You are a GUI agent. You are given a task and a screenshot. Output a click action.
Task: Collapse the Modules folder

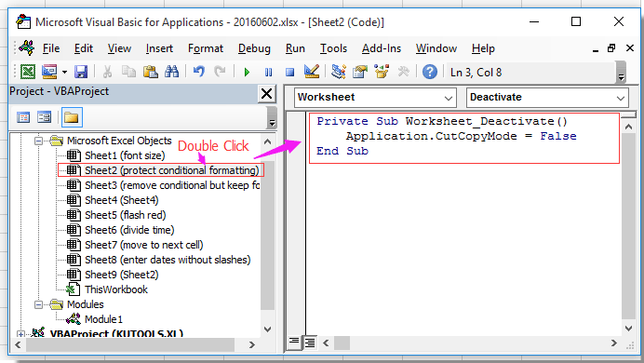coord(38,304)
